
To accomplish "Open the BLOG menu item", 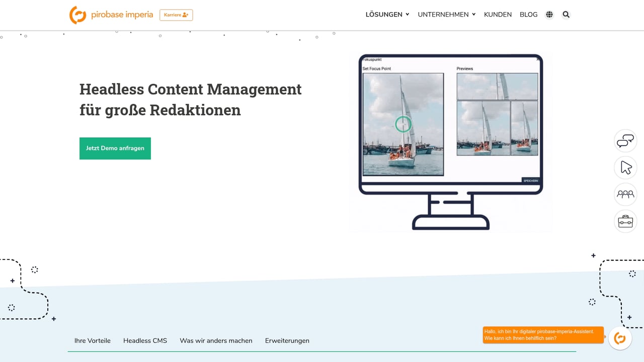I will [528, 14].
